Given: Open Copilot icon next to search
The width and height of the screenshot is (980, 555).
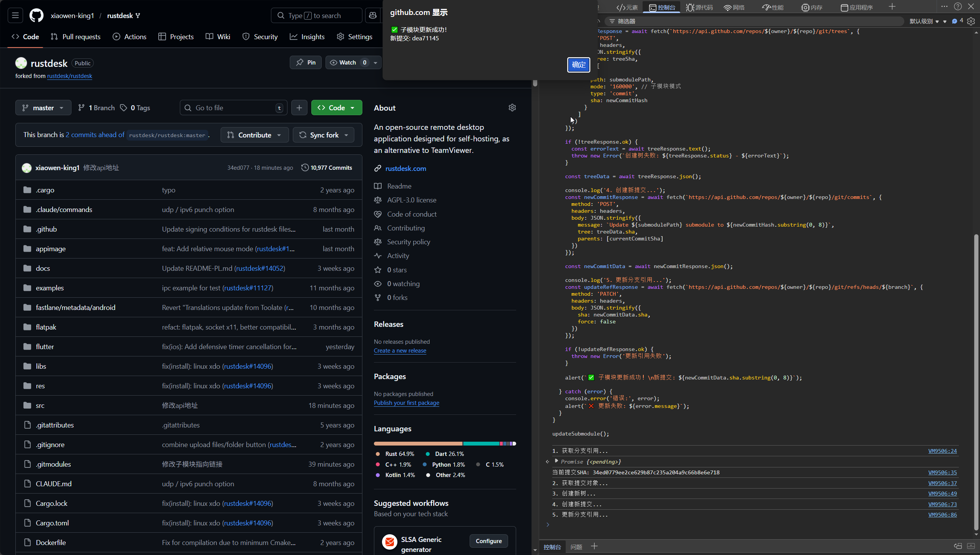Looking at the screenshot, I should tap(372, 15).
